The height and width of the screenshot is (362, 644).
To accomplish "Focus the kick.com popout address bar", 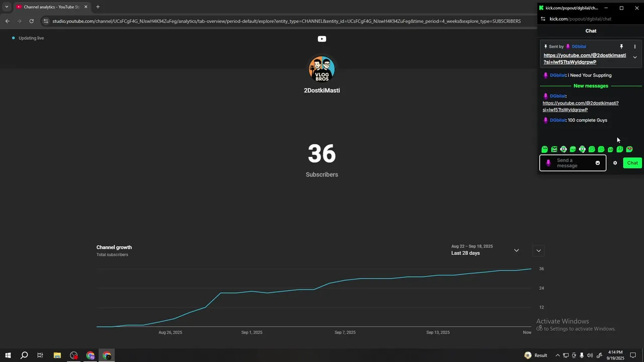I will (581, 19).
